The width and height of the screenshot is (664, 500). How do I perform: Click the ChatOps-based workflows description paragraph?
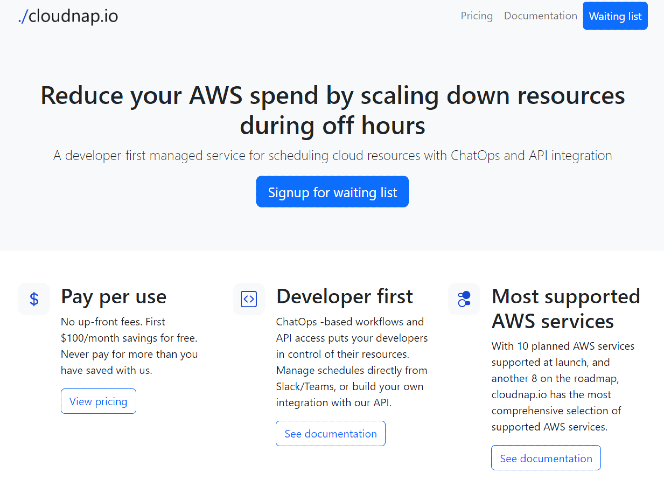[x=352, y=362]
